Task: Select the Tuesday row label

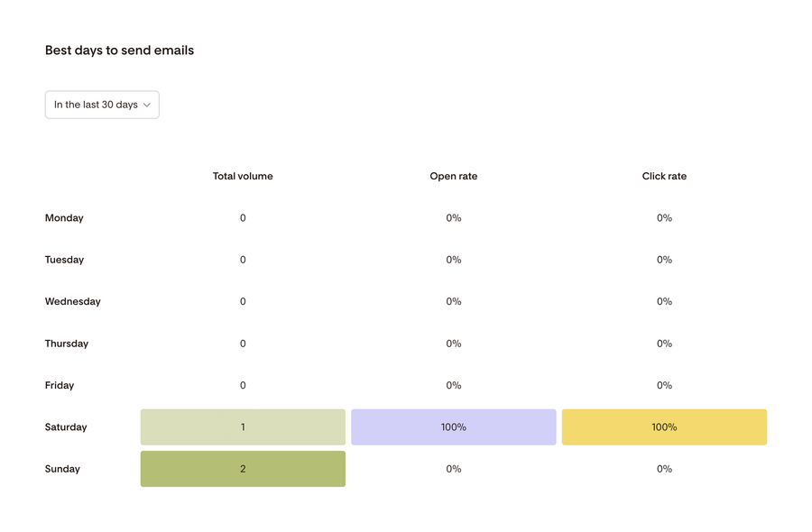Action: (x=64, y=260)
